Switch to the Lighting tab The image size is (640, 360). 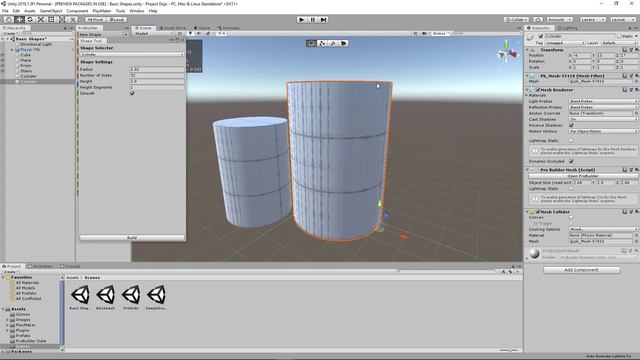tap(568, 28)
